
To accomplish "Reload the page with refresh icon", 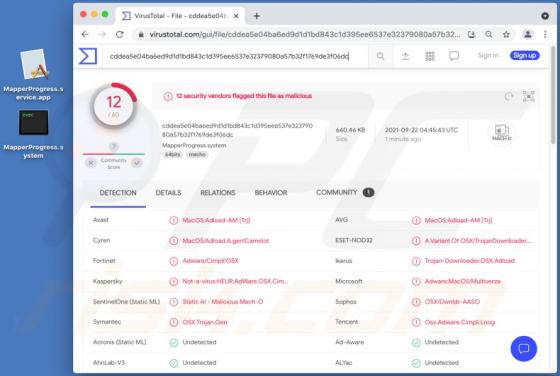I will coord(120,34).
